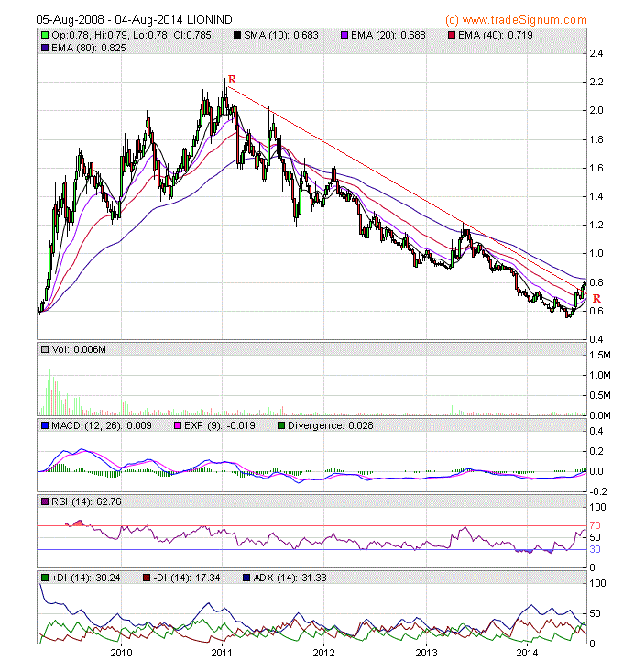Screen dimensions: 623x672
Task: Click the 2014 year label on time axis
Action: point(528,653)
